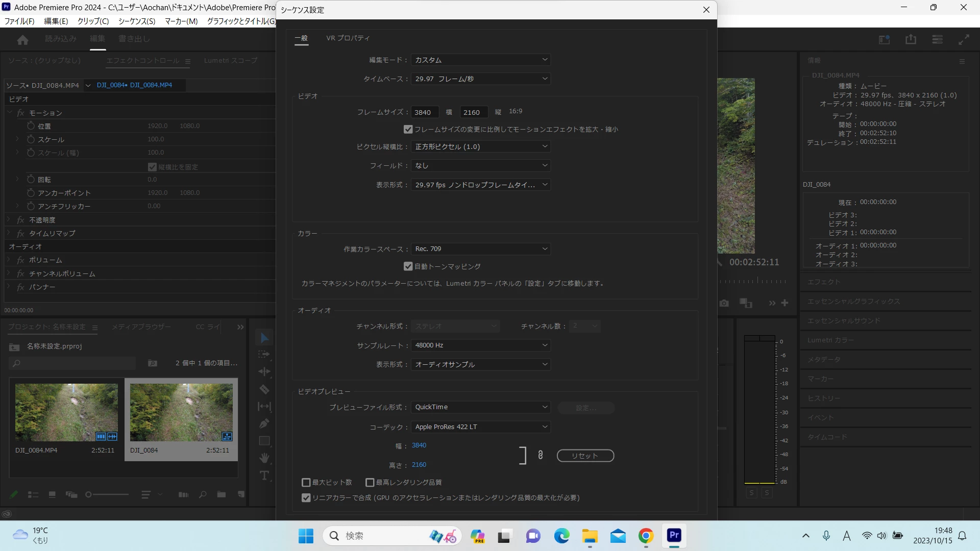The width and height of the screenshot is (980, 551).
Task: Select the Type tool
Action: [264, 475]
